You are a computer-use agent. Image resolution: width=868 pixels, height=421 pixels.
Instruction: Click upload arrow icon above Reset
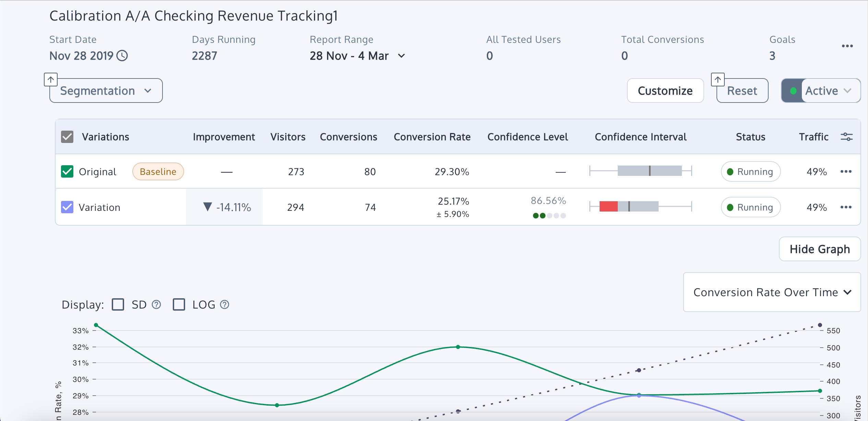tap(718, 80)
